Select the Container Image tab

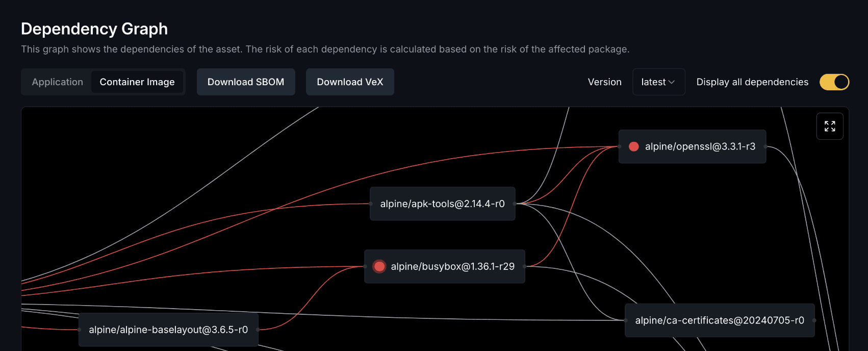point(137,82)
